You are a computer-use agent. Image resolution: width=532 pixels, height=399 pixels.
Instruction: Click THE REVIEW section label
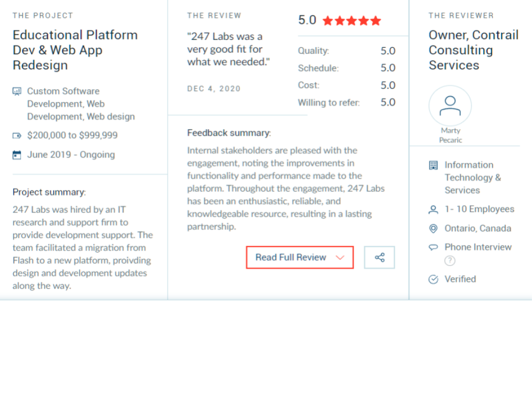[x=214, y=16]
